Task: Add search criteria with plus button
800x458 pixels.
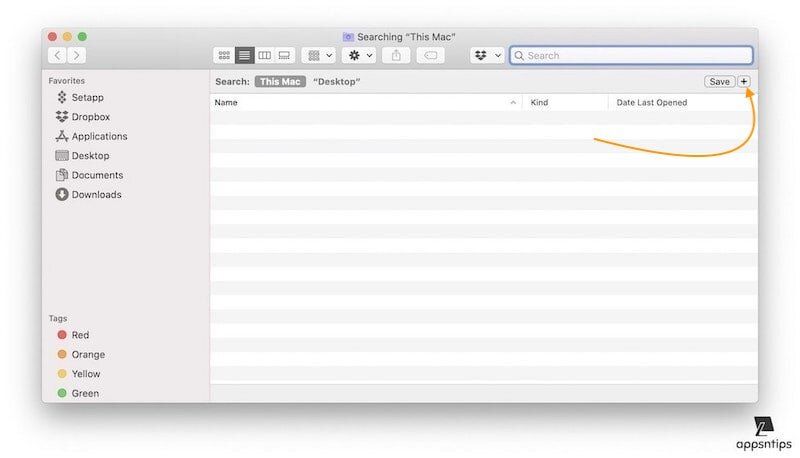Action: point(744,81)
